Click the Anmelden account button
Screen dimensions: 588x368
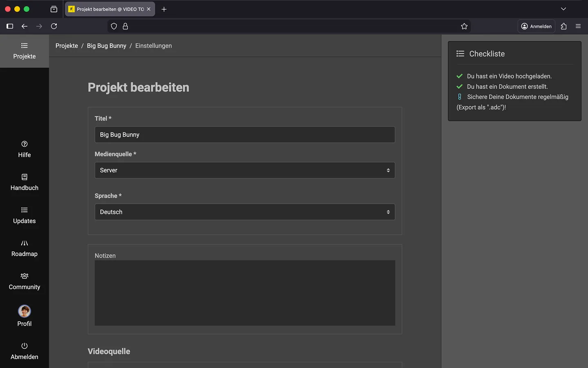[537, 26]
